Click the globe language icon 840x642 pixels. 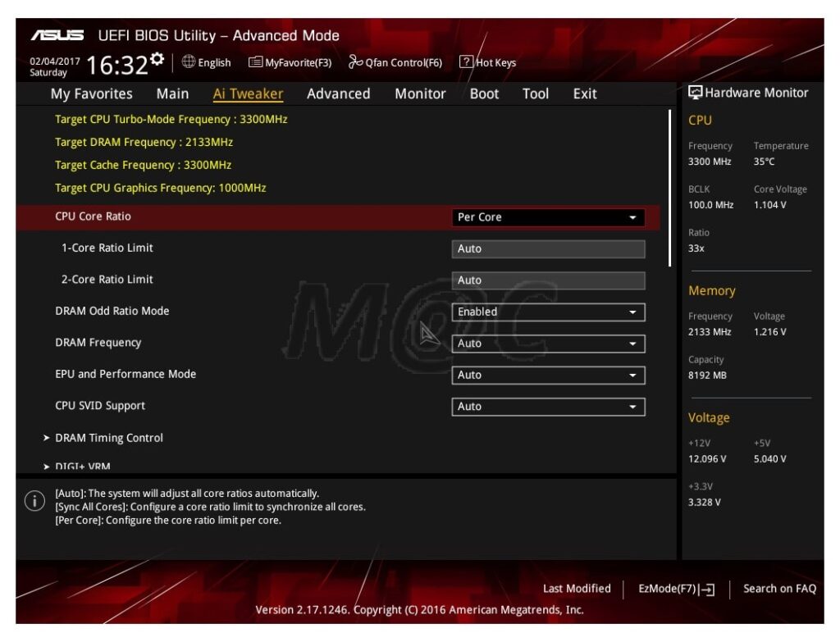point(189,61)
